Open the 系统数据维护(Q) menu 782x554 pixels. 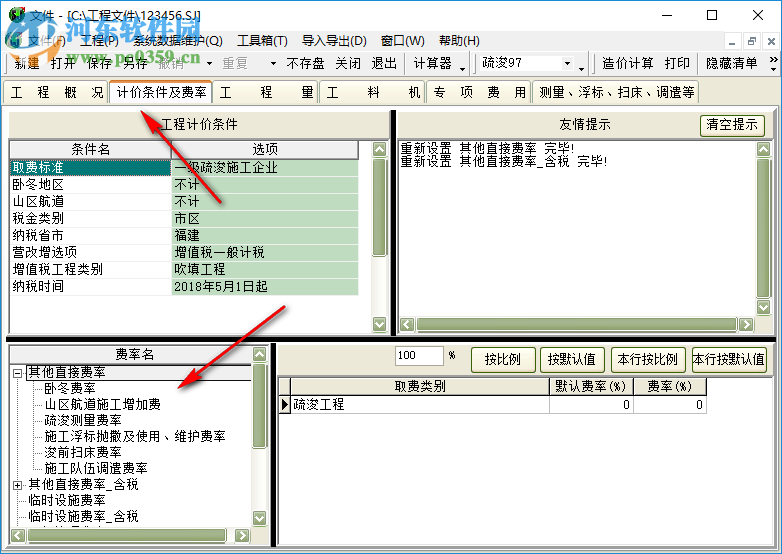click(178, 41)
